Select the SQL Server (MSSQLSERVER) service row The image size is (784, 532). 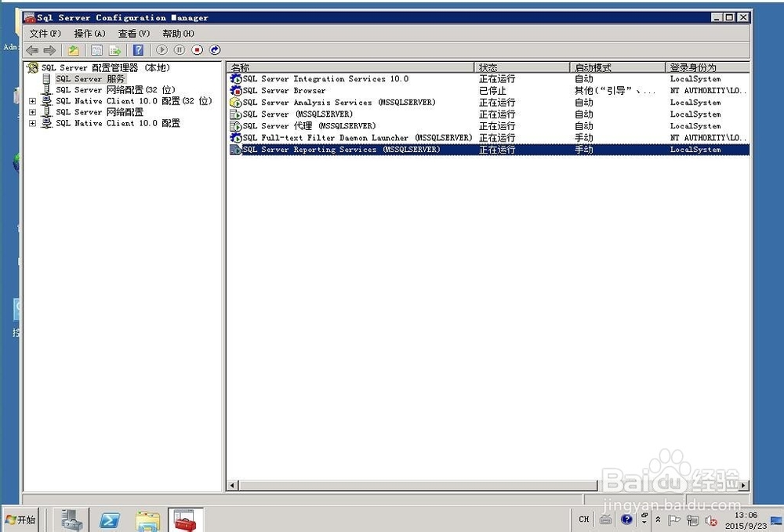tap(489, 114)
